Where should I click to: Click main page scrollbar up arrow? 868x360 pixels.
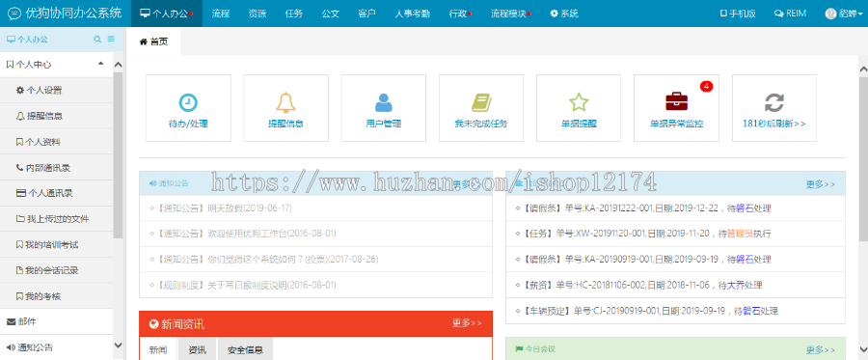coord(863,69)
